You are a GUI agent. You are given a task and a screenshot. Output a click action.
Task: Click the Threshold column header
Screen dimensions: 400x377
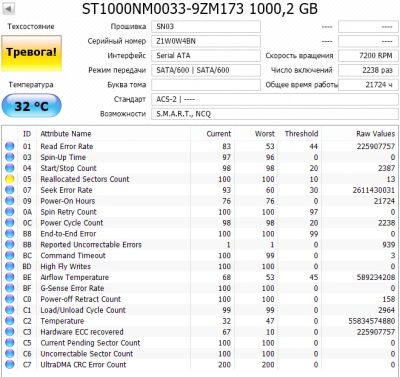pos(301,134)
